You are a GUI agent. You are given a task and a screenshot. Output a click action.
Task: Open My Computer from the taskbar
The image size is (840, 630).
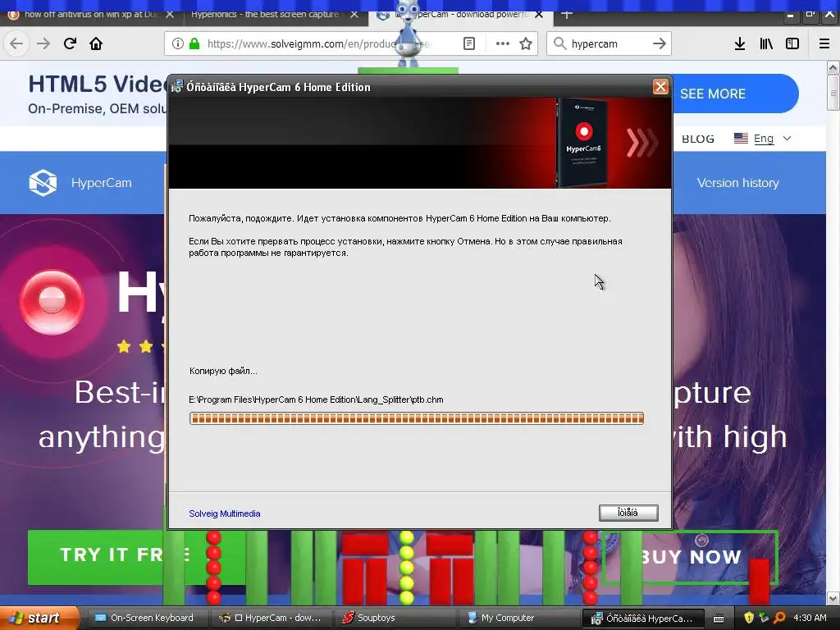[519, 618]
